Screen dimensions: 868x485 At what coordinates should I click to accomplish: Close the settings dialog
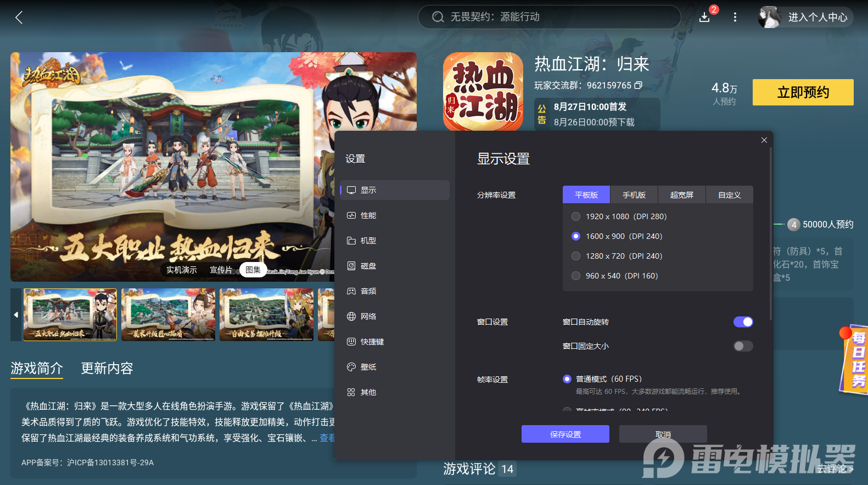coord(764,140)
